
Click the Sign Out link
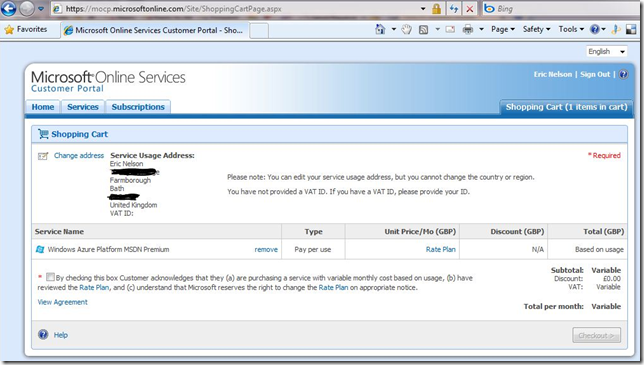pos(595,74)
